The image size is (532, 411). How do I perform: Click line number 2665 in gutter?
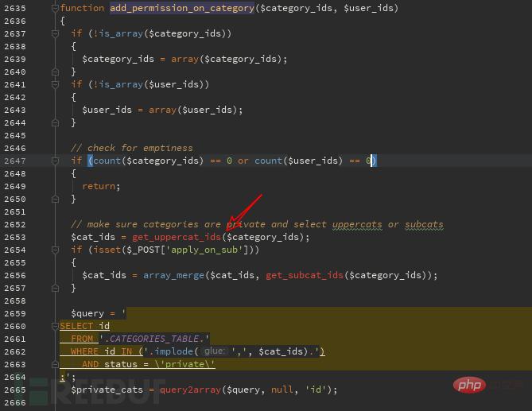[x=15, y=390]
